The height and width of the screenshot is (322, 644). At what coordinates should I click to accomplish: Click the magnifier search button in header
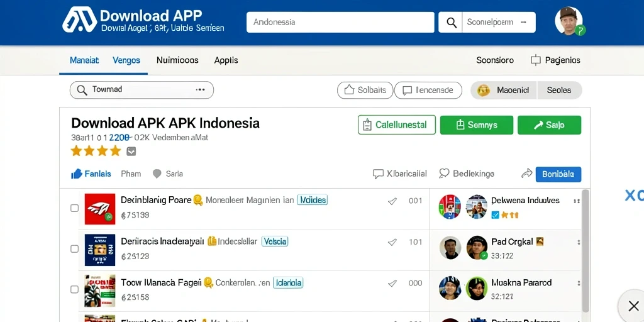click(x=451, y=22)
